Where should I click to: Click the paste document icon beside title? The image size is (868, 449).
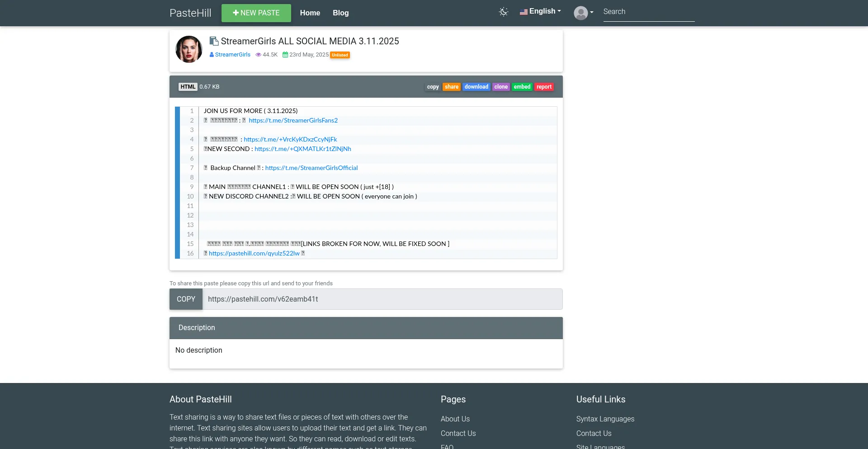[x=214, y=41]
